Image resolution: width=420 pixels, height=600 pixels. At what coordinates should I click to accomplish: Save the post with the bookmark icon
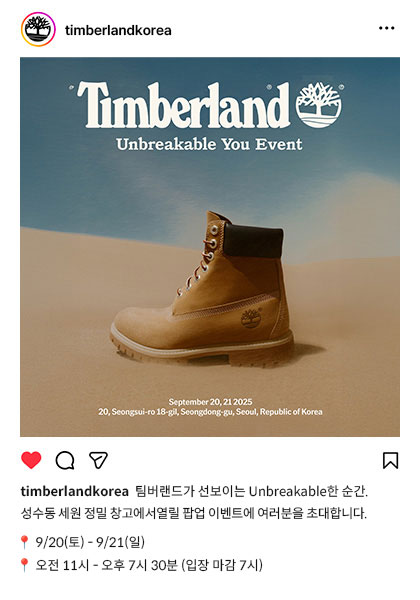coord(391,460)
